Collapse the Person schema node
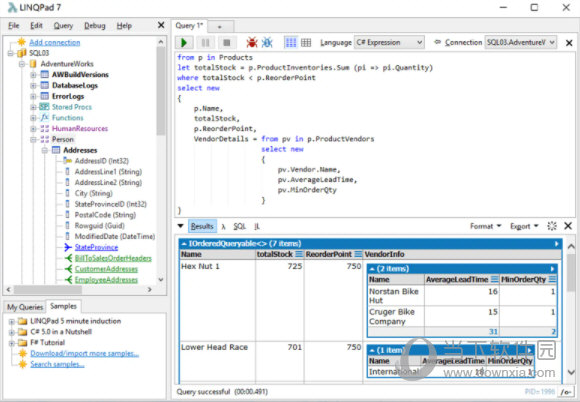 click(x=33, y=139)
